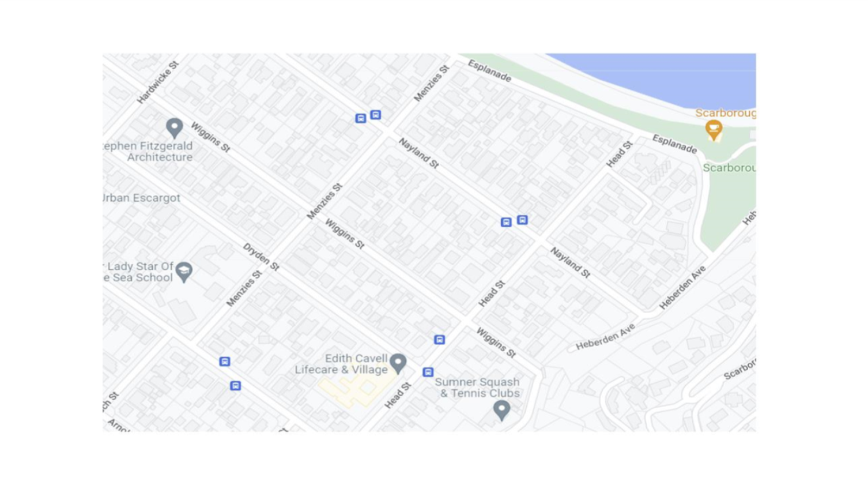Select the orange Scarborough cafe marker
Screen dimensions: 868x489
714,130
